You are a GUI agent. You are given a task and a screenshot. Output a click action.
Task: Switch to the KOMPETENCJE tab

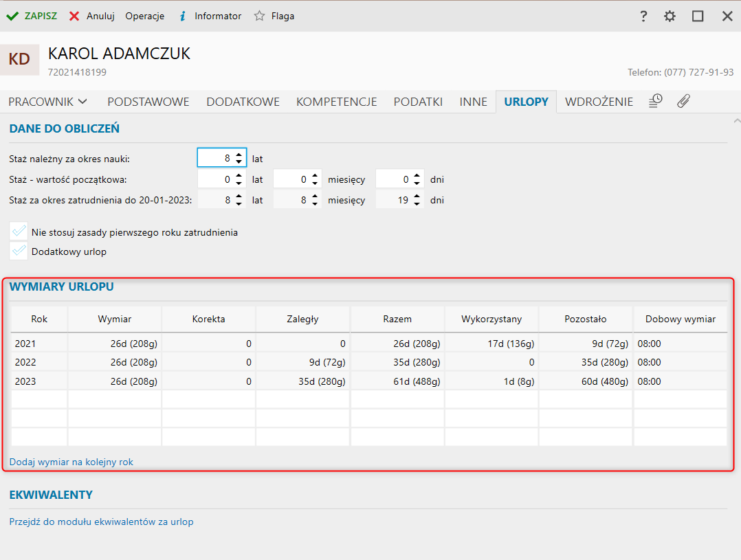tap(336, 102)
